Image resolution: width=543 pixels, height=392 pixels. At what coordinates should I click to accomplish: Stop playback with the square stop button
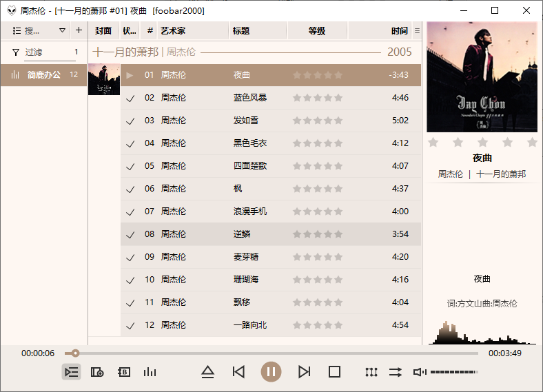coord(334,372)
